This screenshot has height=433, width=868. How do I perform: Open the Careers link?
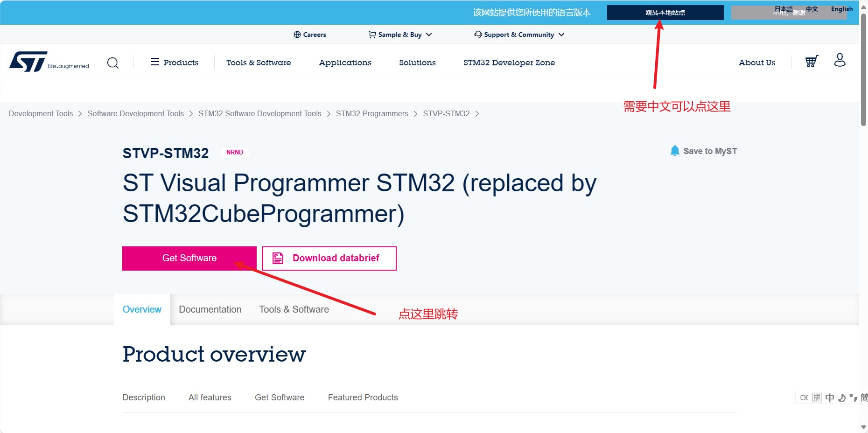pos(310,35)
